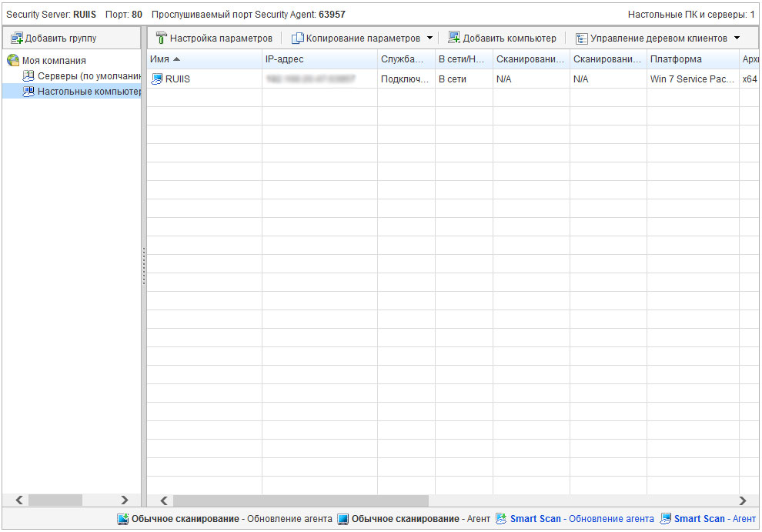Viewport: 762px width, 532px height.
Task: Open Копирование параметров dropdown arrow
Action: 429,38
